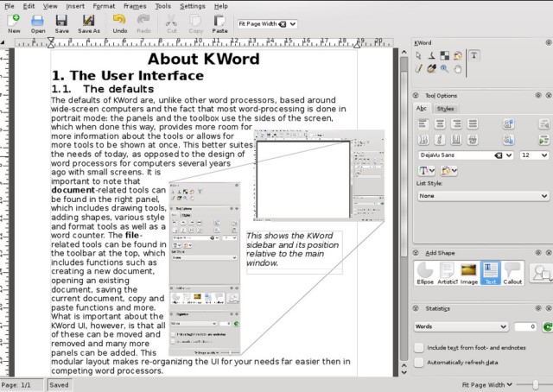Image resolution: width=553 pixels, height=392 pixels.
Task: Toggle Italic formatting button
Action: 440,140
